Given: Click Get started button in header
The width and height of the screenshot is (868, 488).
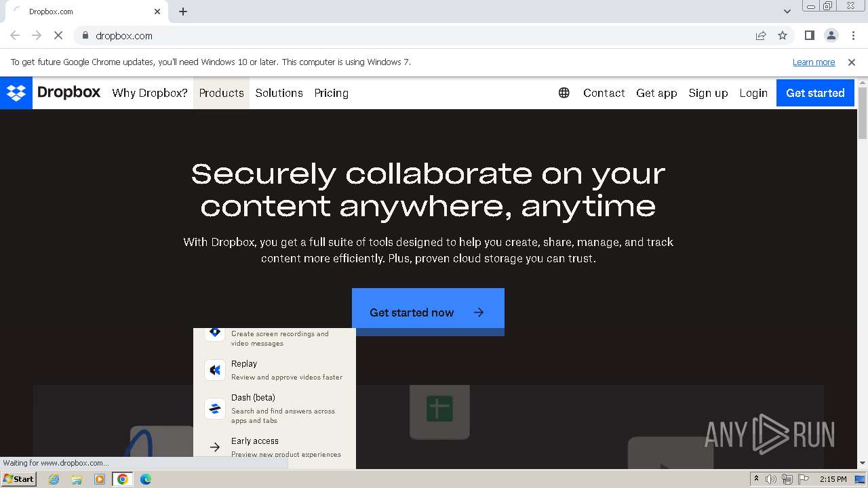Looking at the screenshot, I should click(x=815, y=93).
